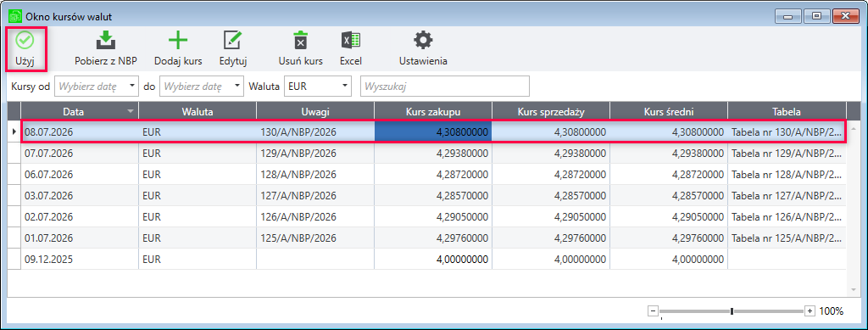Screen dimensions: 868x330
Task: Click Tabela nr 127/A/NBP cell
Action: pos(787,195)
